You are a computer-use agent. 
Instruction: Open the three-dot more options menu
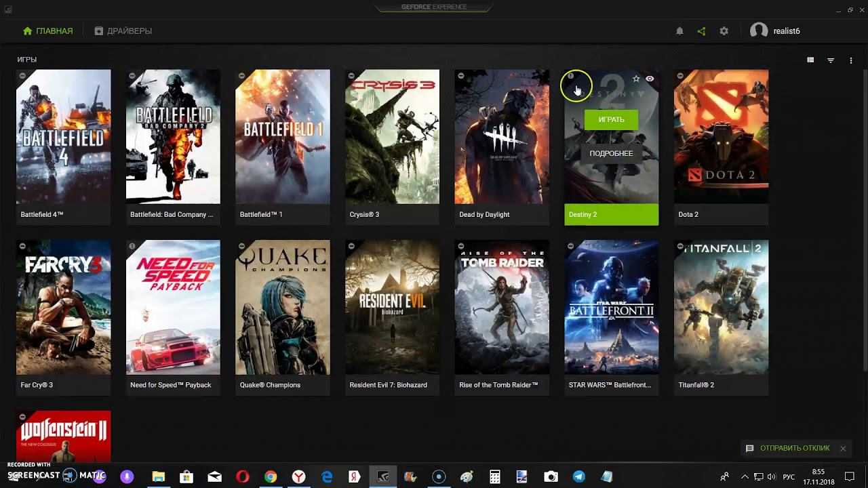[851, 60]
